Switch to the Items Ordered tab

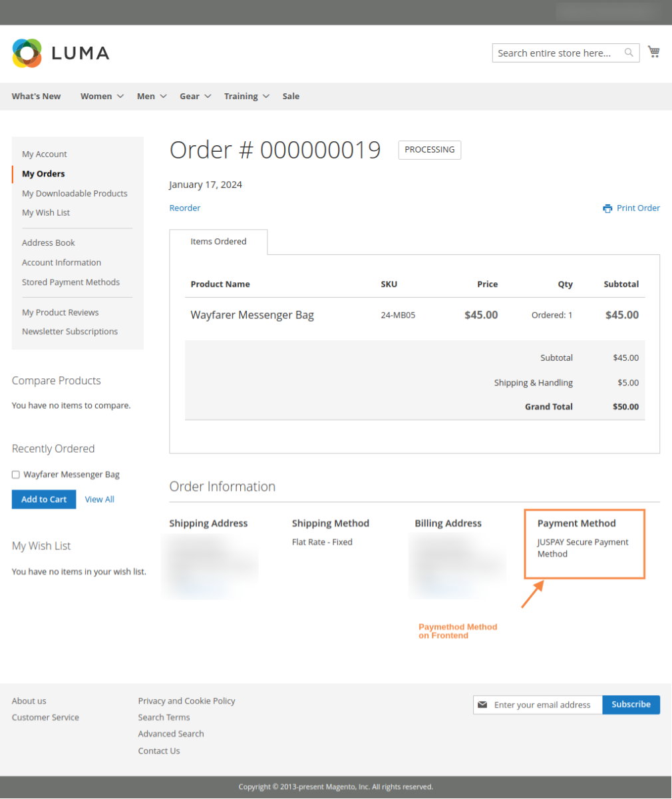218,242
